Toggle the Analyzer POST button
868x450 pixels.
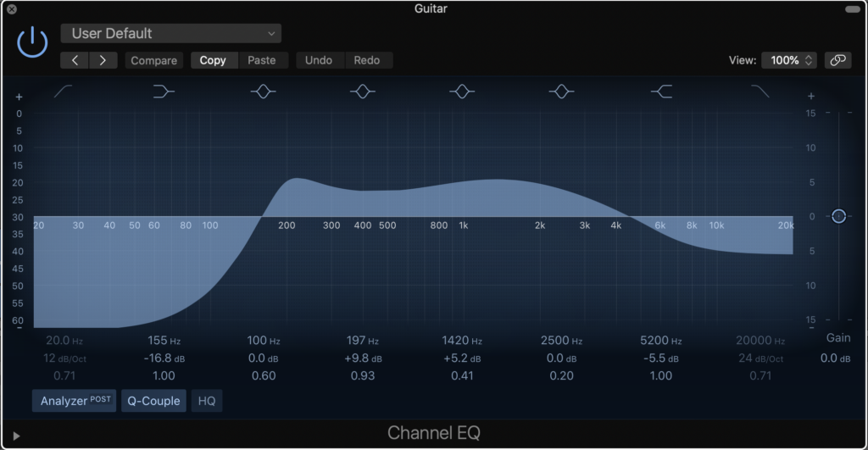74,401
